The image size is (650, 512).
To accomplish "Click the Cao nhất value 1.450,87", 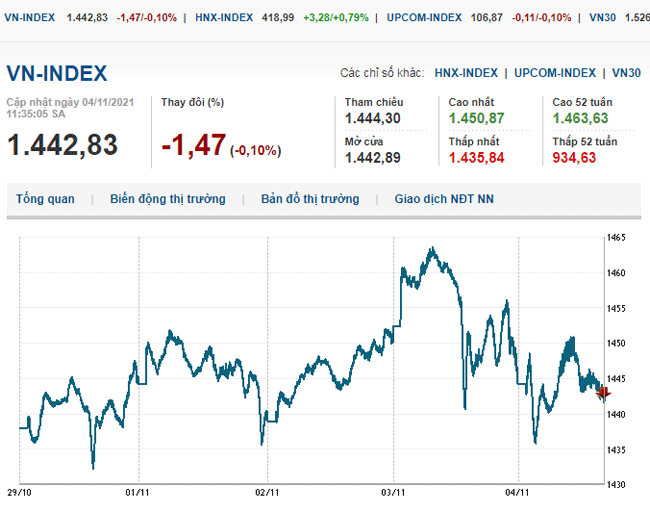I will [476, 118].
